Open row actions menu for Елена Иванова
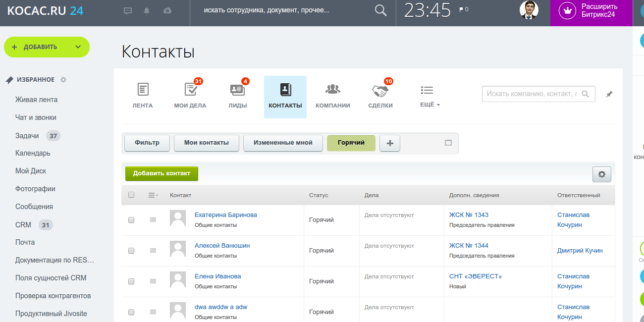The image size is (644, 322). (x=153, y=281)
